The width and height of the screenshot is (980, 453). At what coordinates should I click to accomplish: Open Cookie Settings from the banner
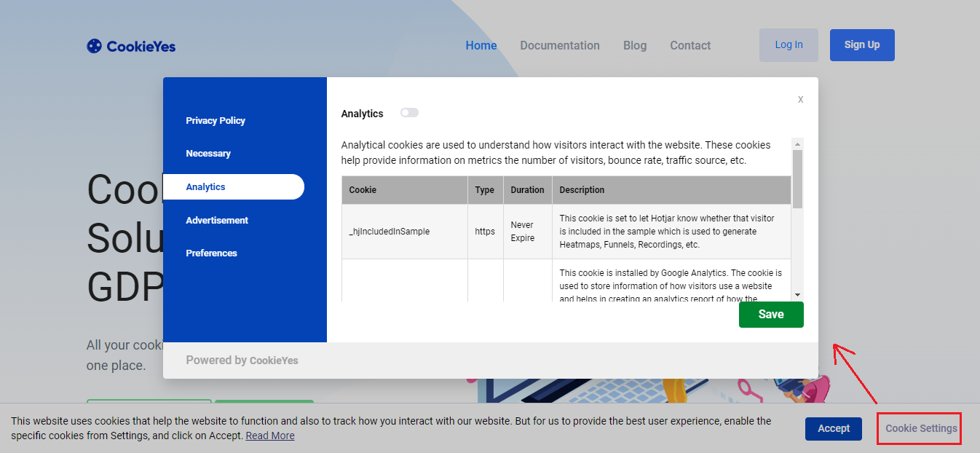point(920,428)
